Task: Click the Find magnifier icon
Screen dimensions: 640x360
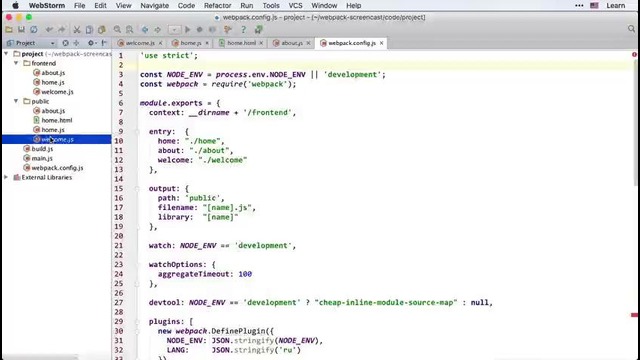Action: pos(117,29)
